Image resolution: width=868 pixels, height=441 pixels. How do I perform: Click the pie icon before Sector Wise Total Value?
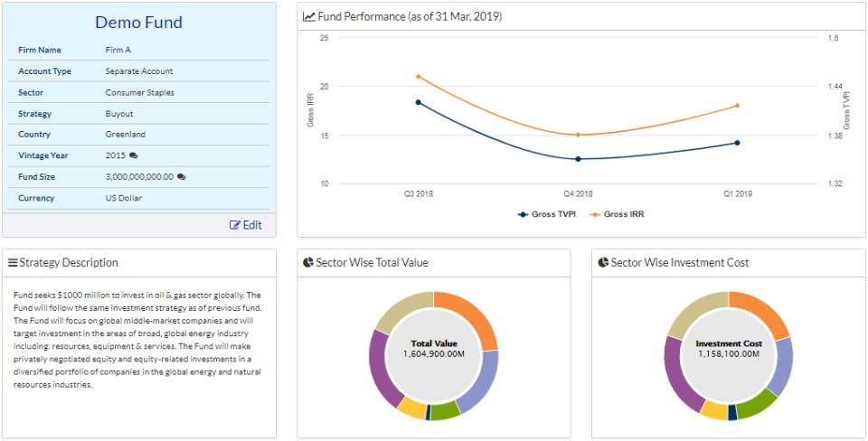tap(308, 262)
